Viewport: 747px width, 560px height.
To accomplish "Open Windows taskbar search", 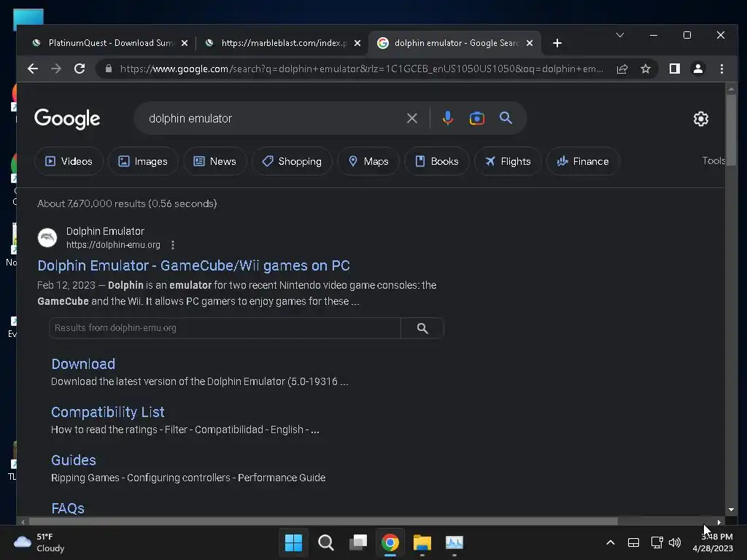I will click(x=326, y=542).
